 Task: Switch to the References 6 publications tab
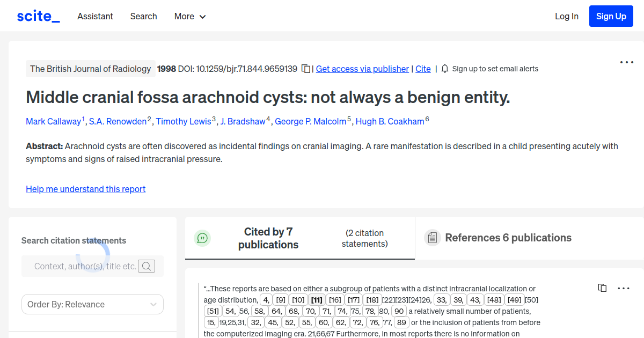coord(508,238)
